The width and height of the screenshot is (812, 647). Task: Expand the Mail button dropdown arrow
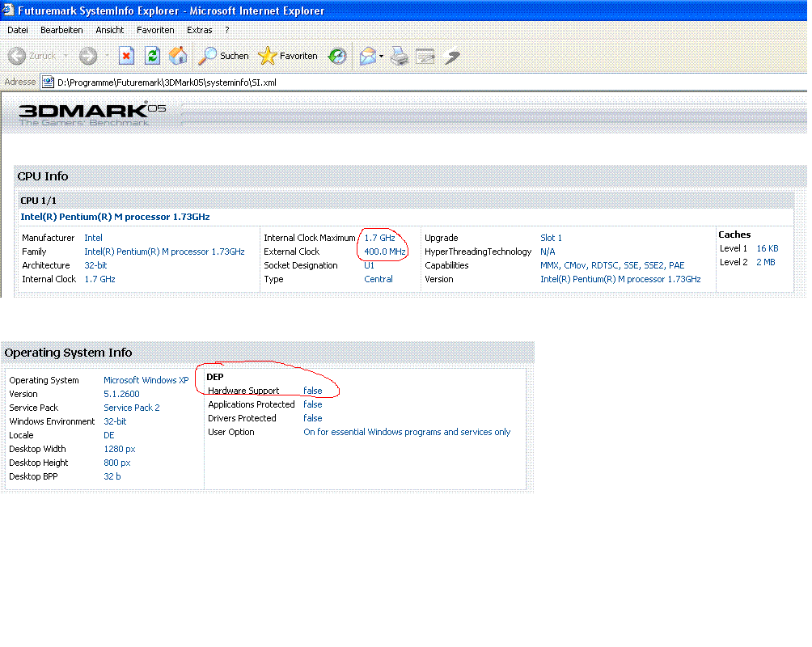click(381, 56)
